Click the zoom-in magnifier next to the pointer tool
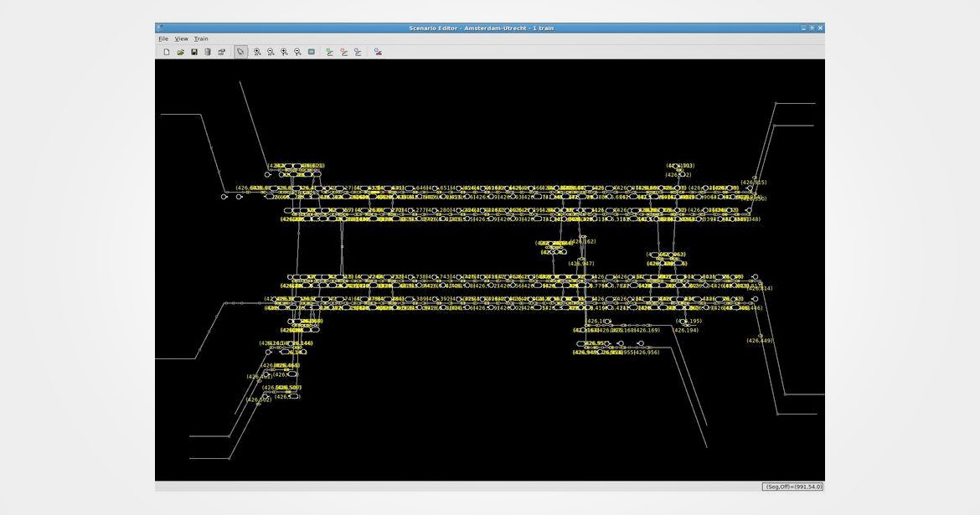Viewport: 980px width, 515px height. (x=257, y=52)
